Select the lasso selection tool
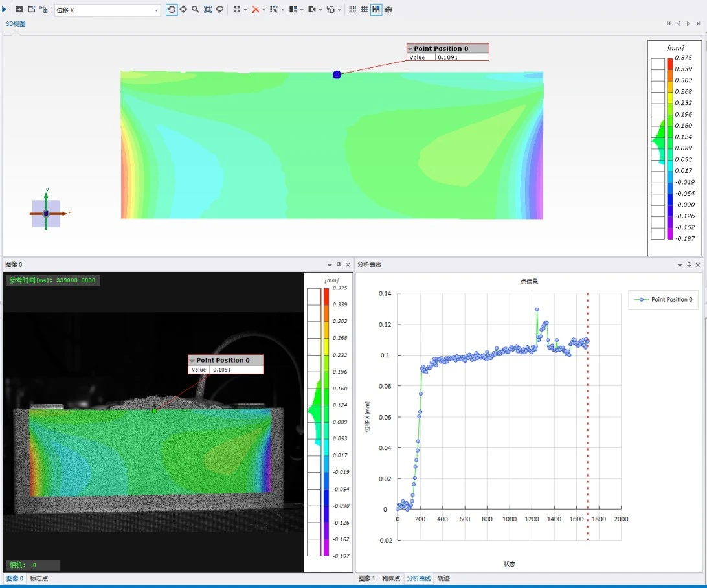This screenshot has width=707, height=588. (220, 10)
